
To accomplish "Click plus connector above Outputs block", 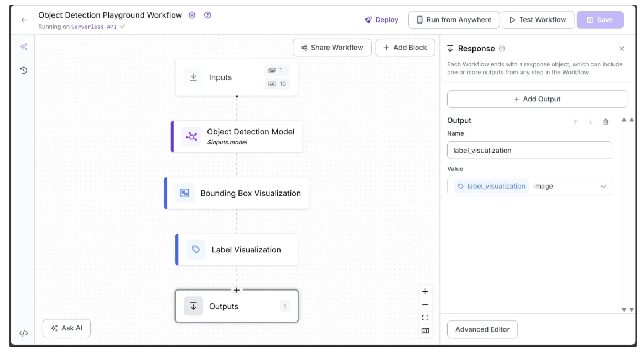I will point(237,290).
